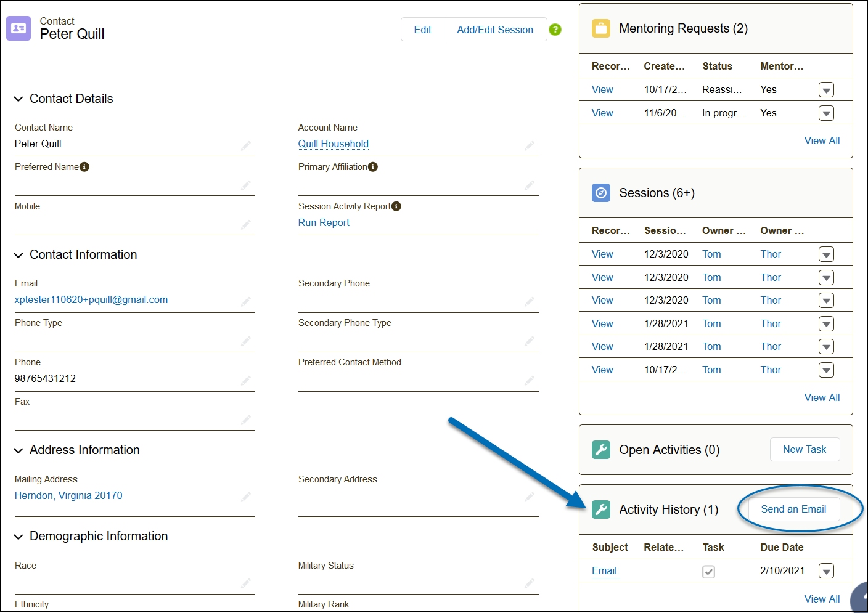Image resolution: width=868 pixels, height=613 pixels.
Task: Click the Activity History wrench icon
Action: [600, 509]
